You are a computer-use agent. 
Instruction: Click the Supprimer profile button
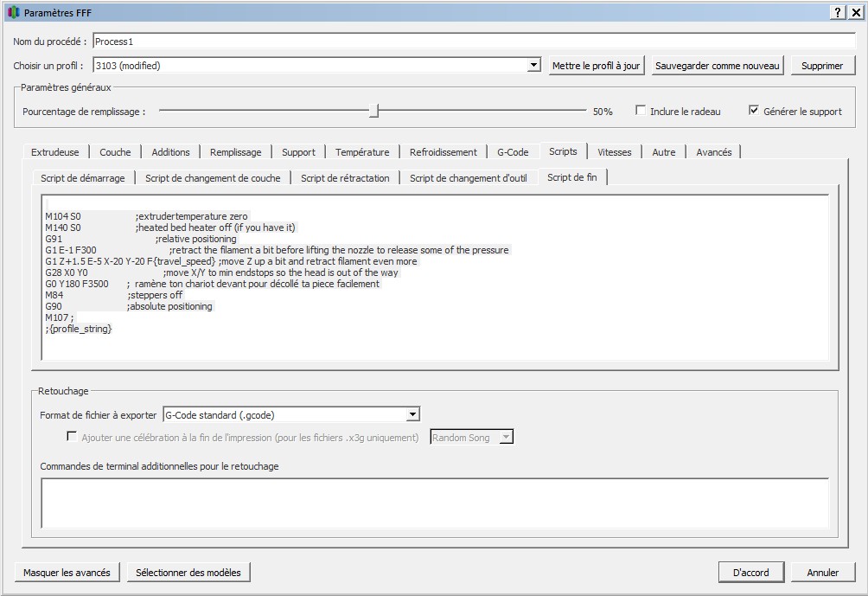[x=821, y=66]
